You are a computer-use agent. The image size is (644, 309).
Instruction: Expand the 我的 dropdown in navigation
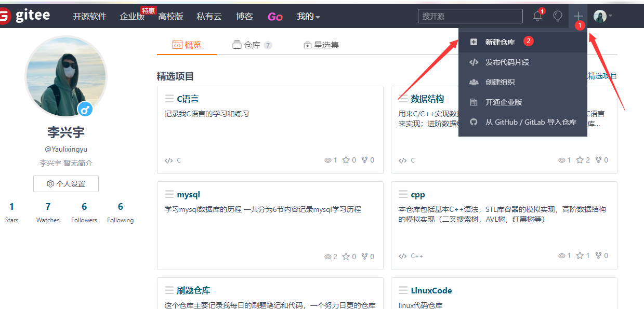coord(308,17)
